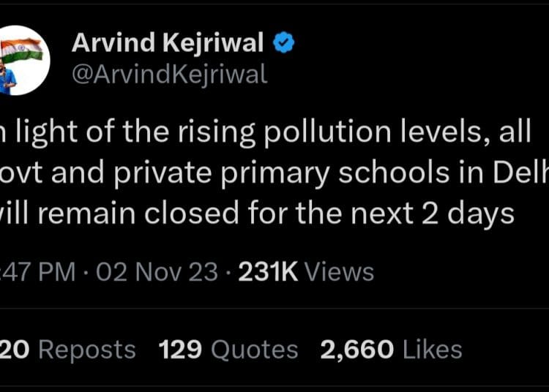Click the 'Views' label
This screenshot has height=392, width=549.
[339, 272]
